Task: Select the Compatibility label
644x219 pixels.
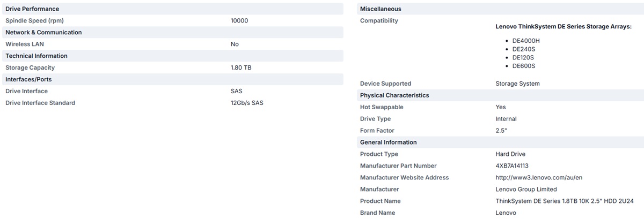Action: [379, 21]
